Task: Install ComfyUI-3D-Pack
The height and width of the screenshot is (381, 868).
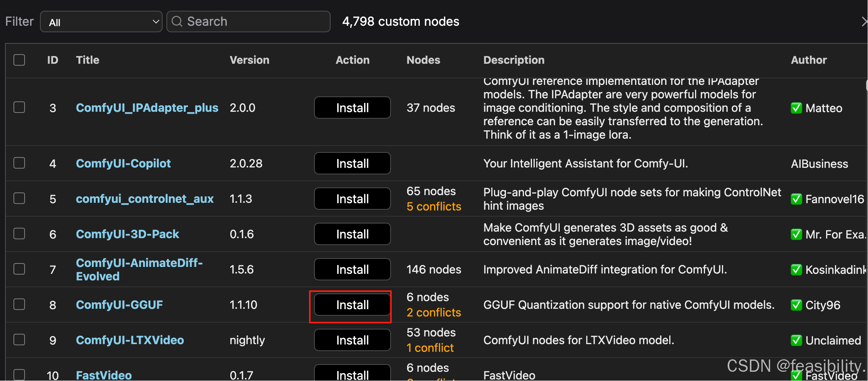Action: pyautogui.click(x=353, y=234)
